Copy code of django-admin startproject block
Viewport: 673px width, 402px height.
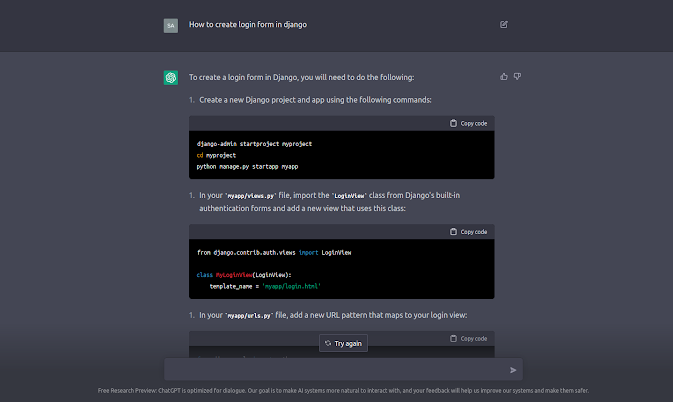pos(468,124)
